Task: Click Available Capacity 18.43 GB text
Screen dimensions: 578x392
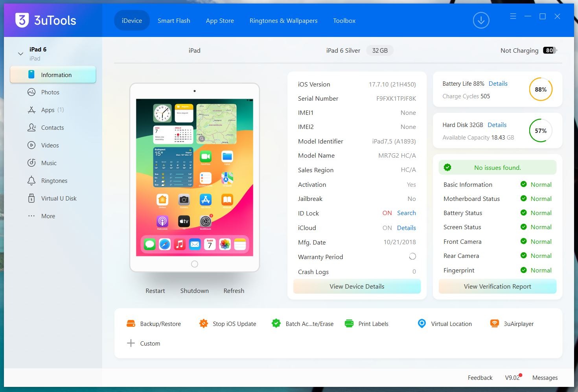Action: tap(478, 138)
